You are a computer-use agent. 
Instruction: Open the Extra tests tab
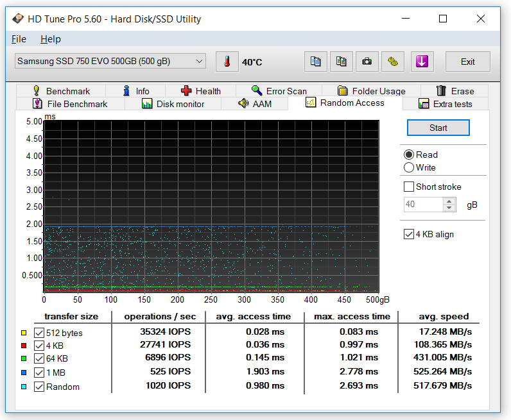pyautogui.click(x=445, y=104)
